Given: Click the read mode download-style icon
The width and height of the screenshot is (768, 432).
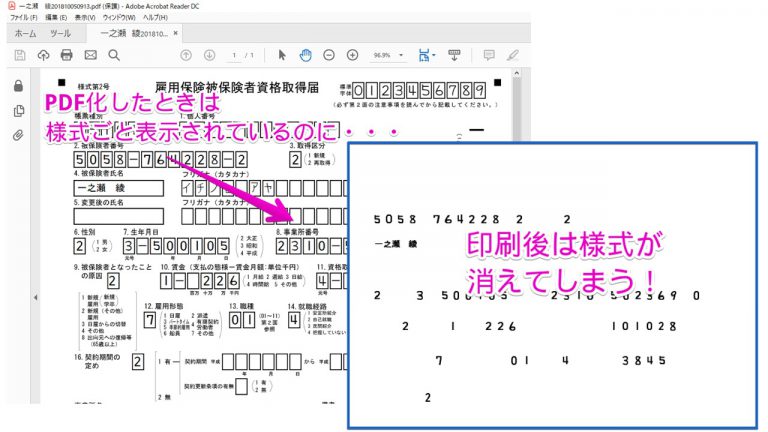Looking at the screenshot, I should click(x=454, y=55).
